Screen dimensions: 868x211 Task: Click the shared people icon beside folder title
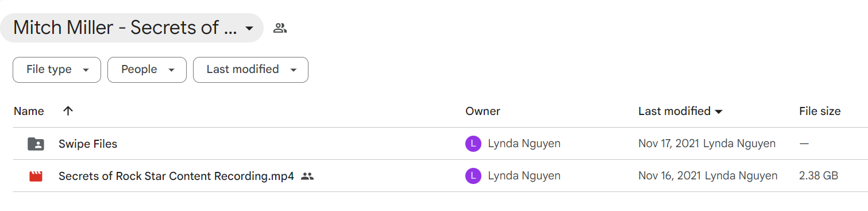click(x=280, y=28)
